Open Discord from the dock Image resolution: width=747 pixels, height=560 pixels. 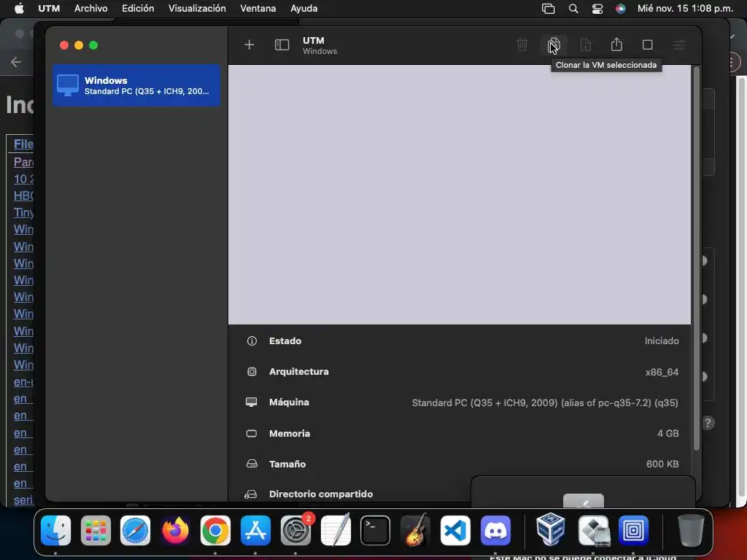click(495, 531)
